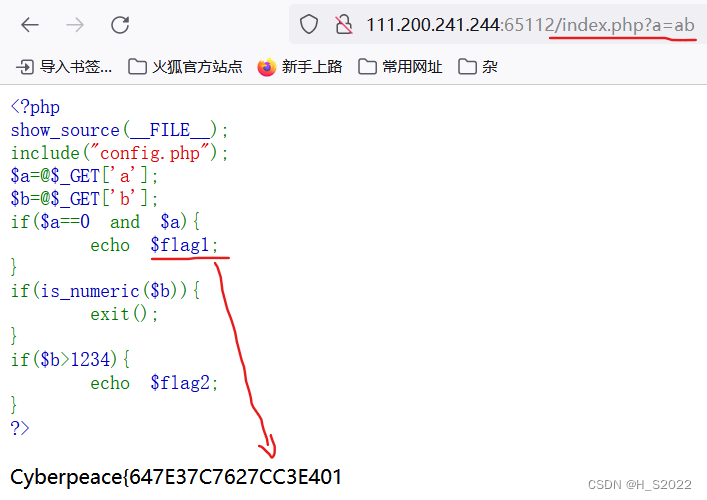The height and width of the screenshot is (500, 707).
Task: Open the 杂 bookmarks folder
Action: tap(478, 67)
